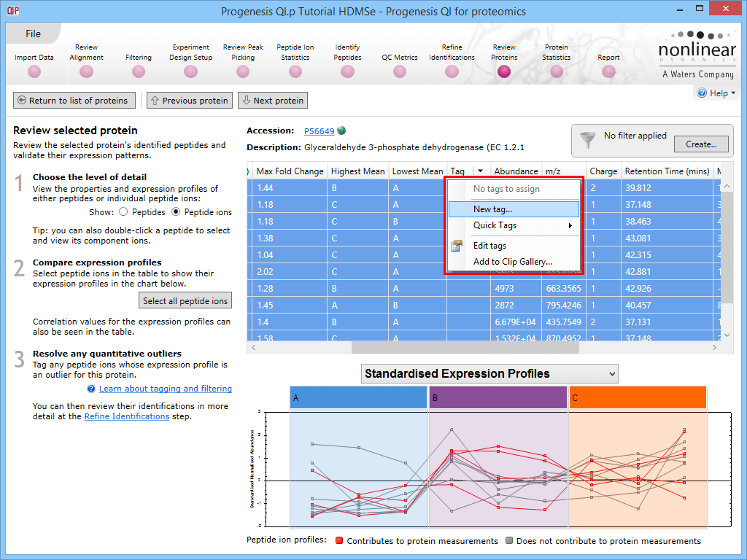Sort by m/z column header

[x=564, y=171]
